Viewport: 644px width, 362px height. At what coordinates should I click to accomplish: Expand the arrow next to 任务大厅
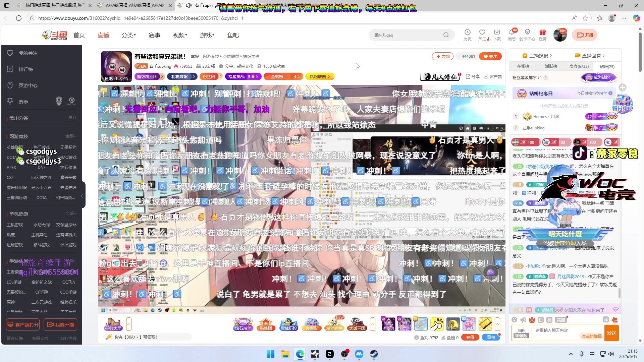pos(128,324)
